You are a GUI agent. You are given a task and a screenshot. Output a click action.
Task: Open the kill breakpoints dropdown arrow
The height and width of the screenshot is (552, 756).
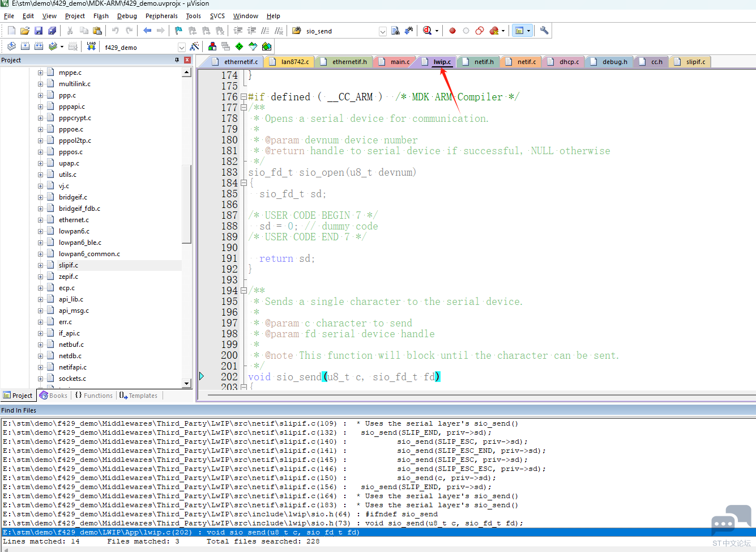(503, 31)
